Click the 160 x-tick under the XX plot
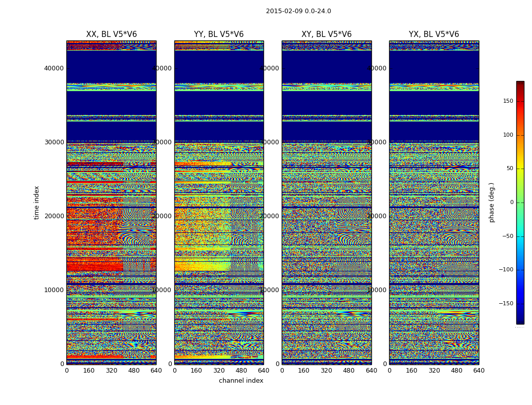532x405 pixels. 89,371
